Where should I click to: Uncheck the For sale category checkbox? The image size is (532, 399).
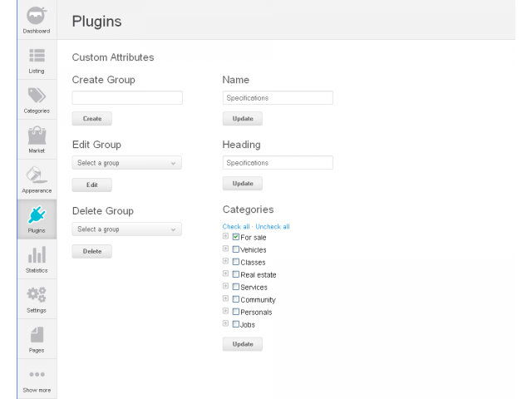pyautogui.click(x=236, y=237)
